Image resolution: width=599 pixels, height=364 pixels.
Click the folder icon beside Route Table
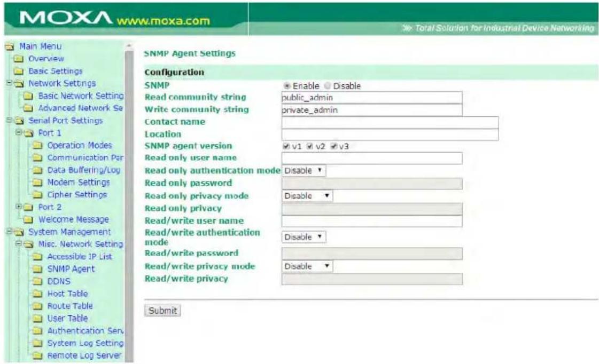[x=37, y=306]
